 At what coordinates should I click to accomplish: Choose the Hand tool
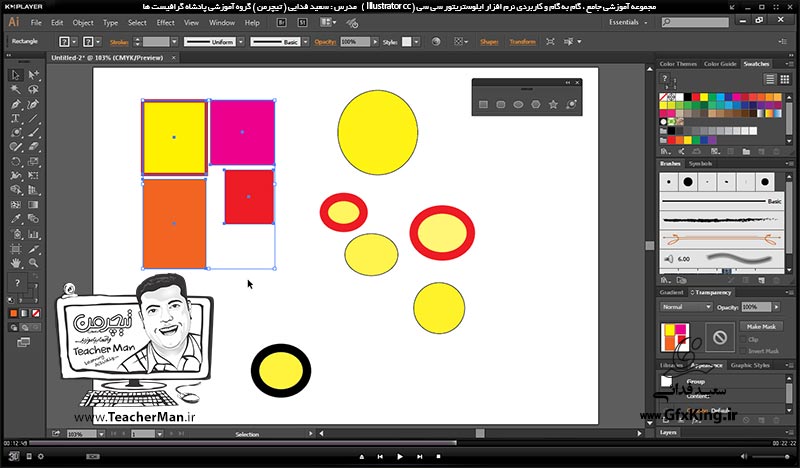point(15,263)
